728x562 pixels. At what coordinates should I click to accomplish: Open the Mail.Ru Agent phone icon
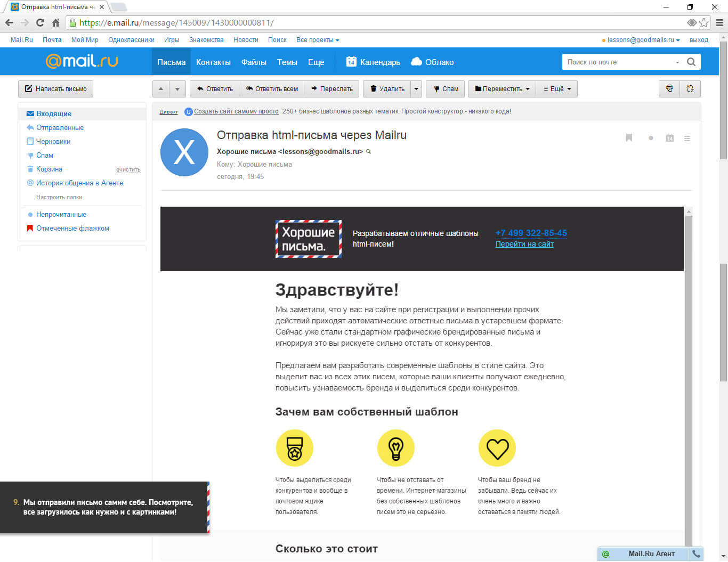tap(696, 553)
